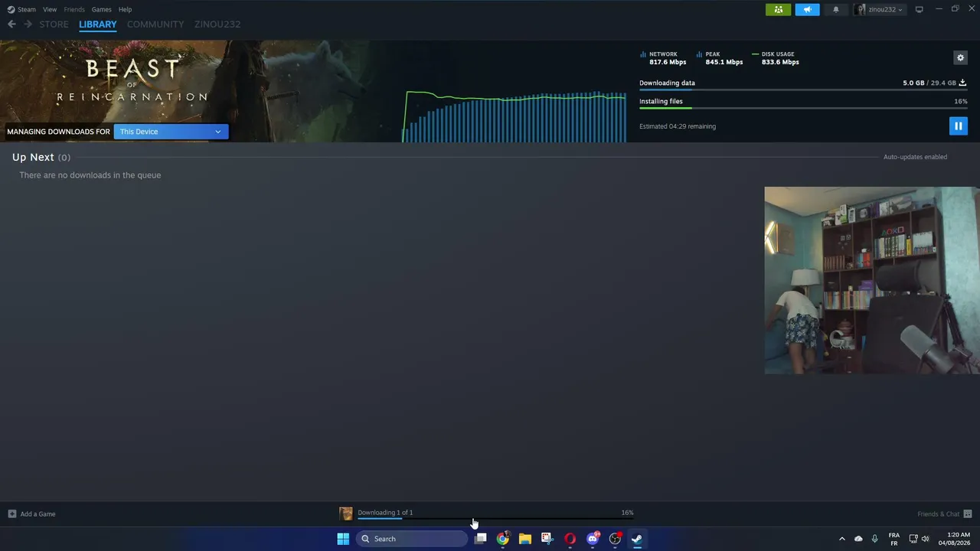
Task: Go forward with the right arrow
Action: tap(28, 24)
